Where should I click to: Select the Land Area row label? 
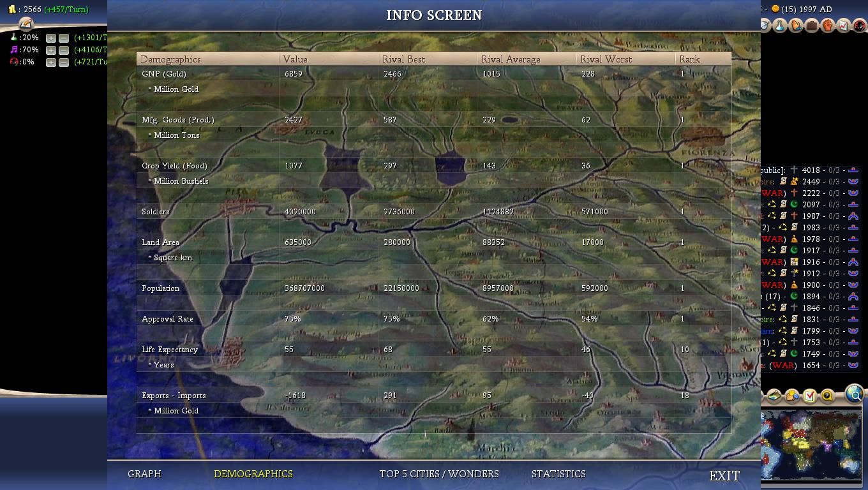[x=160, y=242]
